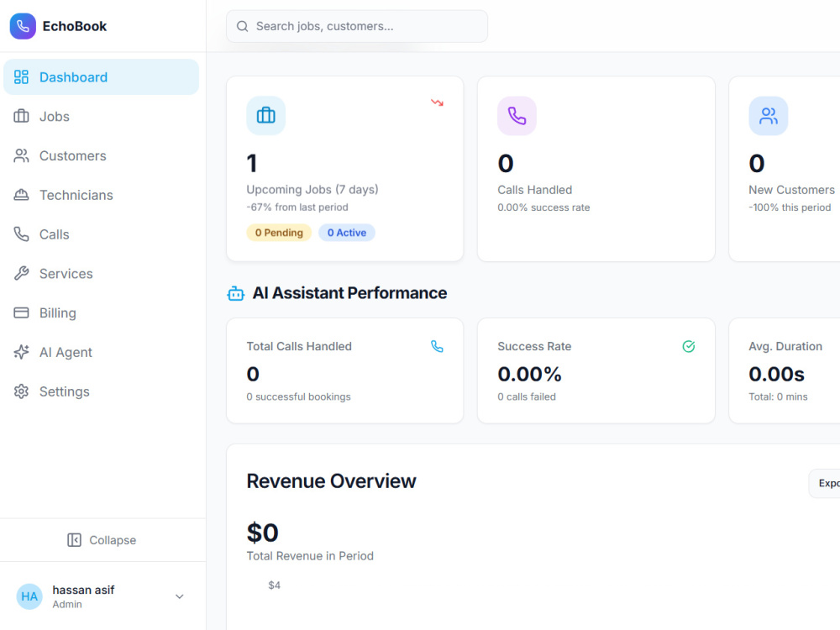Focus the Search jobs, customers field

357,26
